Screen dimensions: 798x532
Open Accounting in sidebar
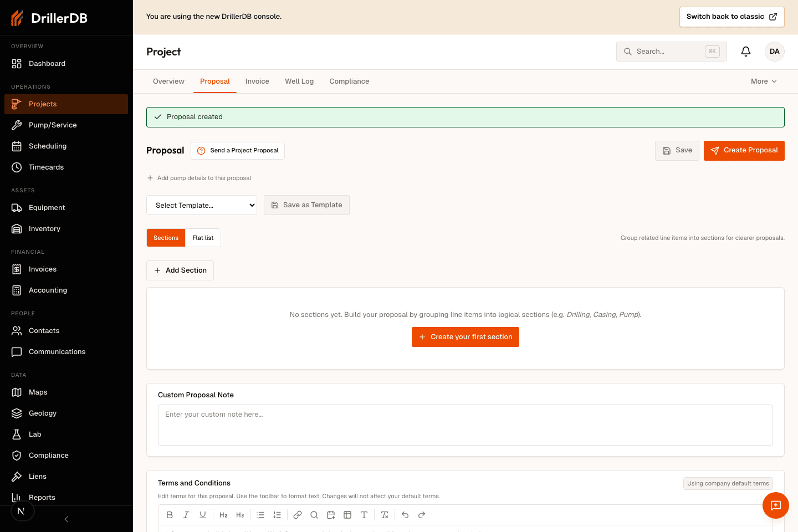66,290
